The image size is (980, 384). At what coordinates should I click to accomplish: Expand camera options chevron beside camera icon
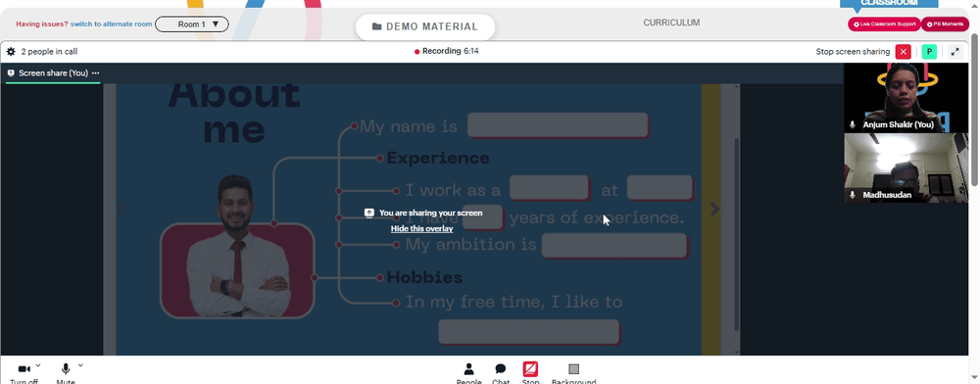[x=38, y=365]
